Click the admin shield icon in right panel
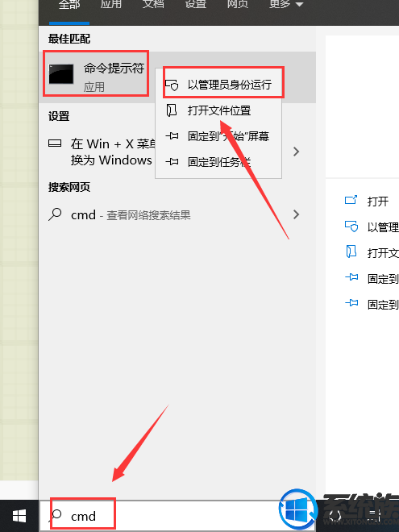 351,226
